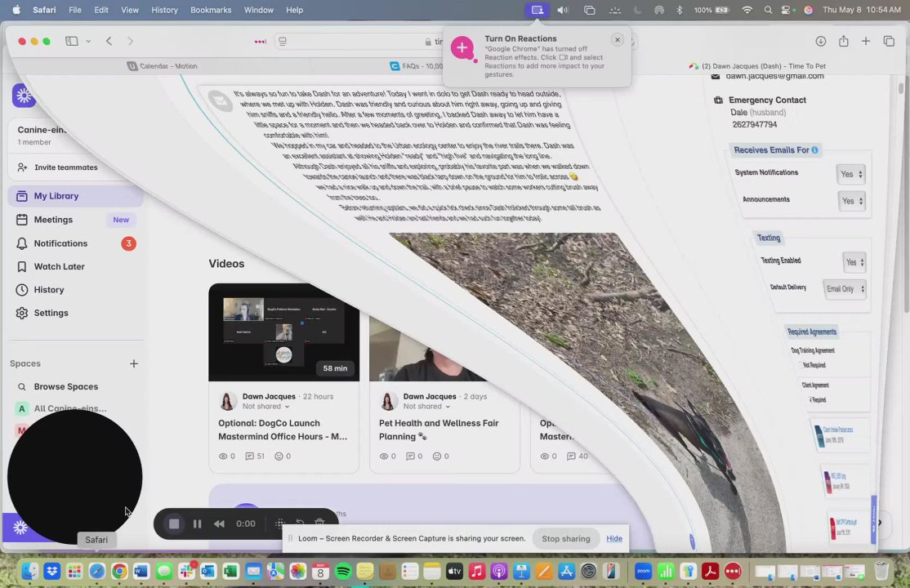Open a new Safari tab

[865, 41]
